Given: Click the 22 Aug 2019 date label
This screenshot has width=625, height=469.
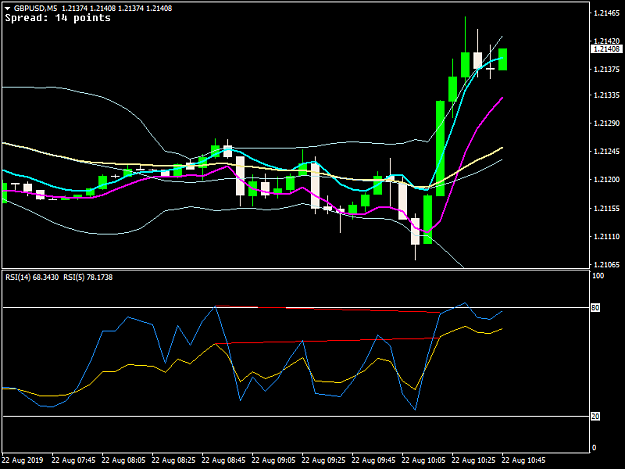Looking at the screenshot, I should pyautogui.click(x=22, y=460).
